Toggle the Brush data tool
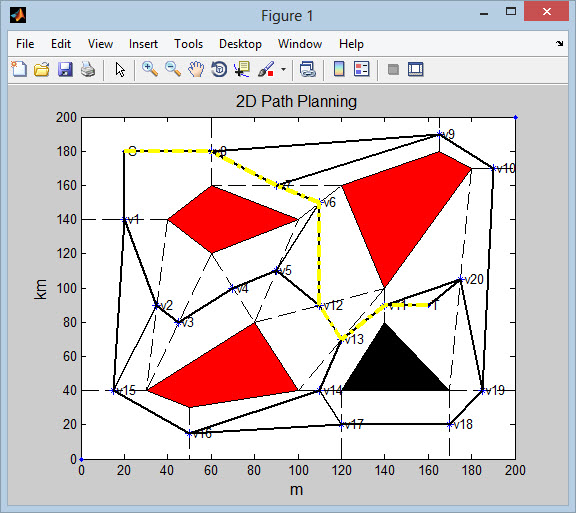 click(266, 69)
